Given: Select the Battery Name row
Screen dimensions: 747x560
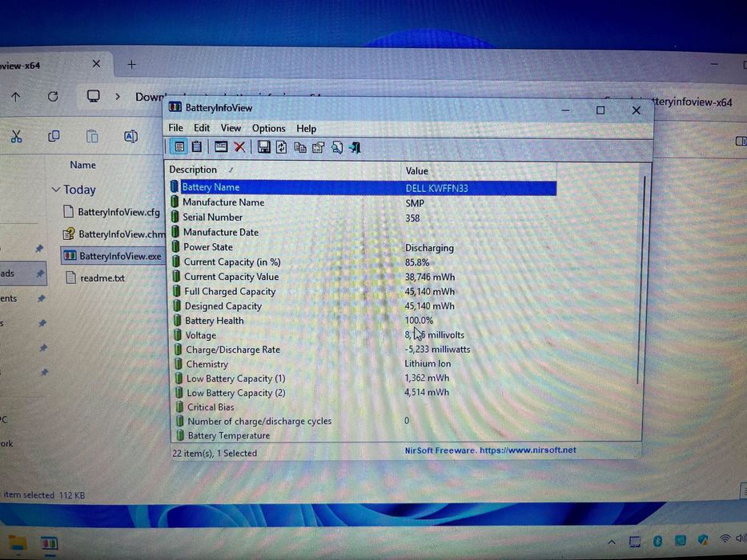Looking at the screenshot, I should (x=363, y=188).
